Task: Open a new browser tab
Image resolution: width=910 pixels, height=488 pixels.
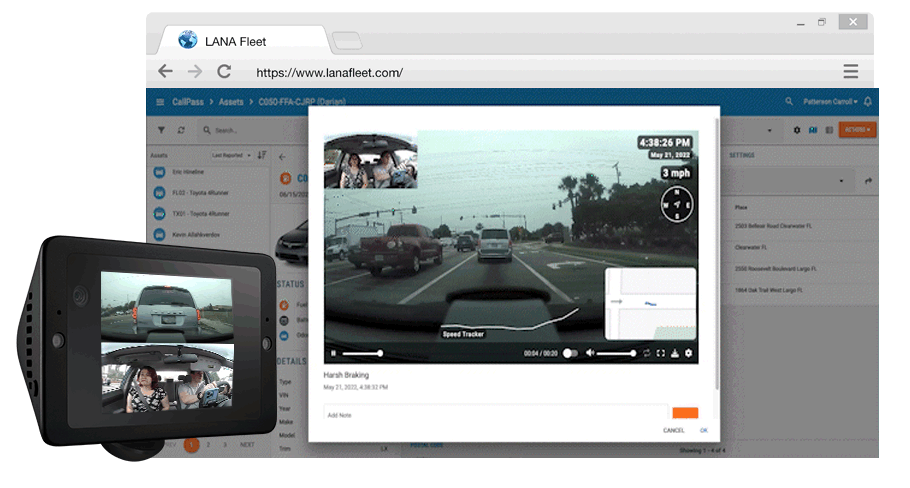Action: (x=346, y=41)
